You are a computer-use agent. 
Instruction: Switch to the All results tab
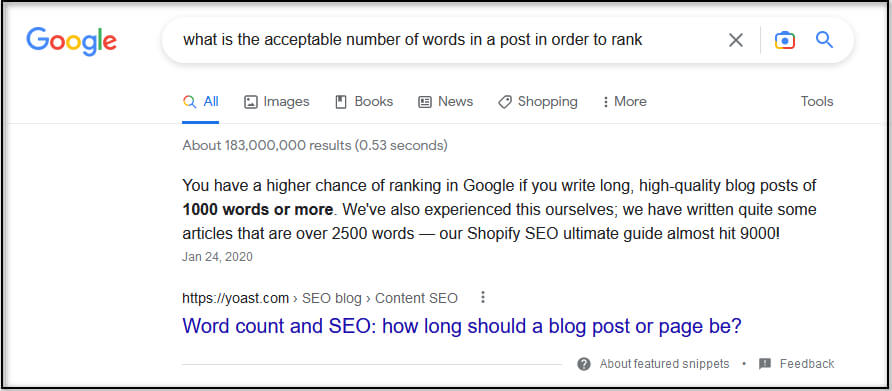pos(201,102)
